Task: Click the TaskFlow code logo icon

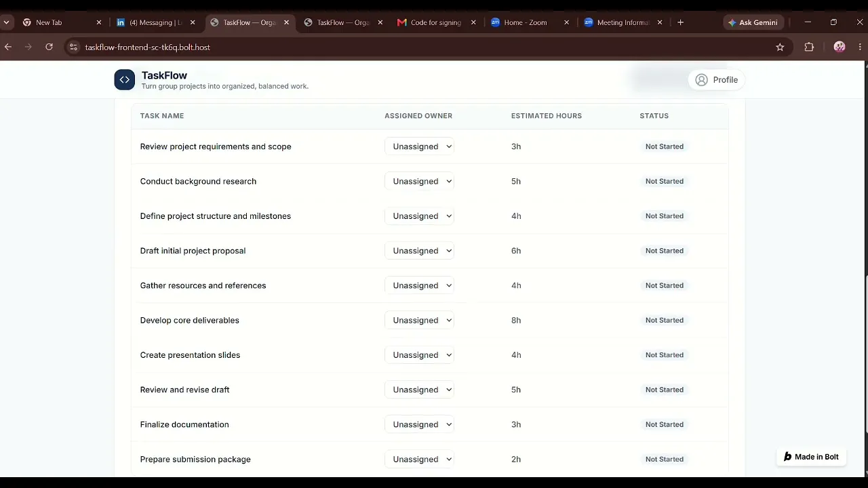Action: [x=125, y=80]
